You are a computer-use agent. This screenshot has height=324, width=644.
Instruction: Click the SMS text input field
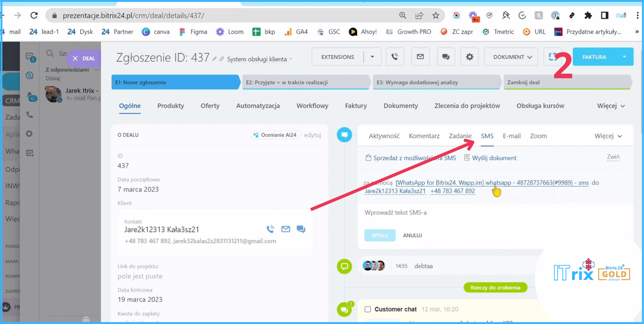[x=472, y=213]
